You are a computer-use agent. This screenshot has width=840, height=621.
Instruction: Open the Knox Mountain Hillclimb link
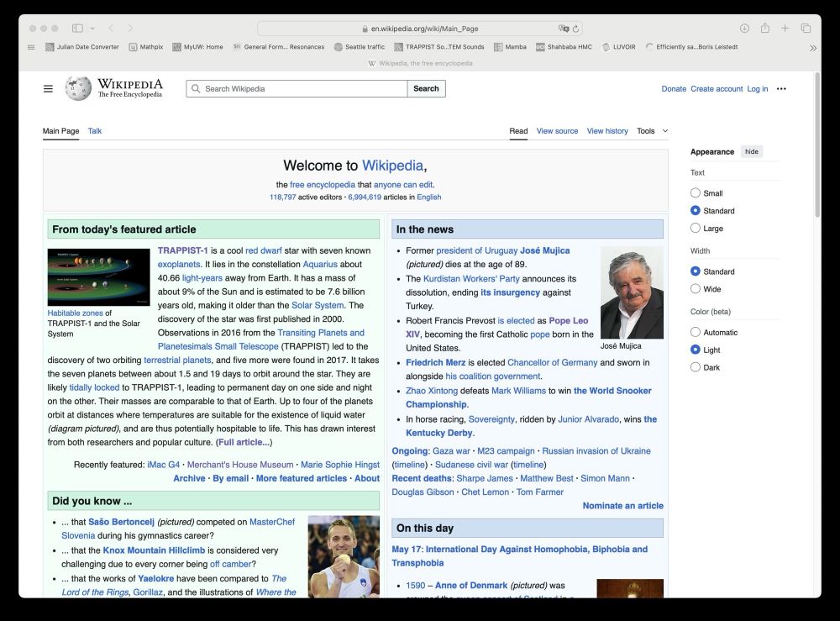(x=154, y=550)
